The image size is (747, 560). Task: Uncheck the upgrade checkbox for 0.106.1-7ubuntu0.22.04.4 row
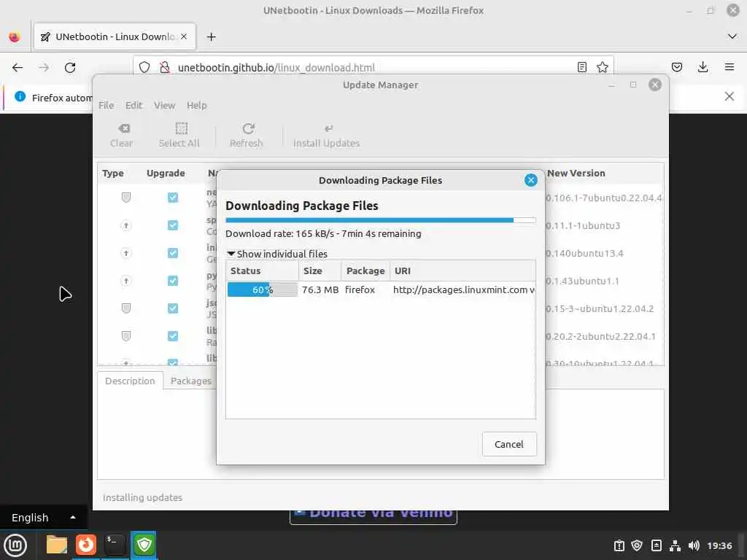coord(172,197)
